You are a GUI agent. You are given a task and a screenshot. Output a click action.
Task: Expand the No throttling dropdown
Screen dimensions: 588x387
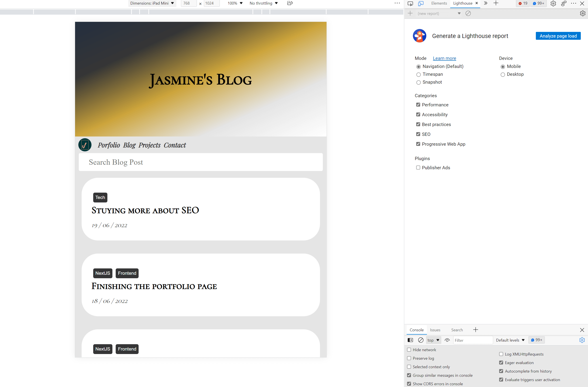[x=263, y=3]
